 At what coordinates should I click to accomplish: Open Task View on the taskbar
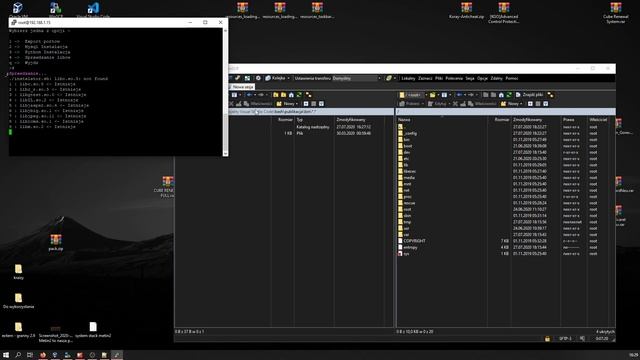pyautogui.click(x=30, y=355)
